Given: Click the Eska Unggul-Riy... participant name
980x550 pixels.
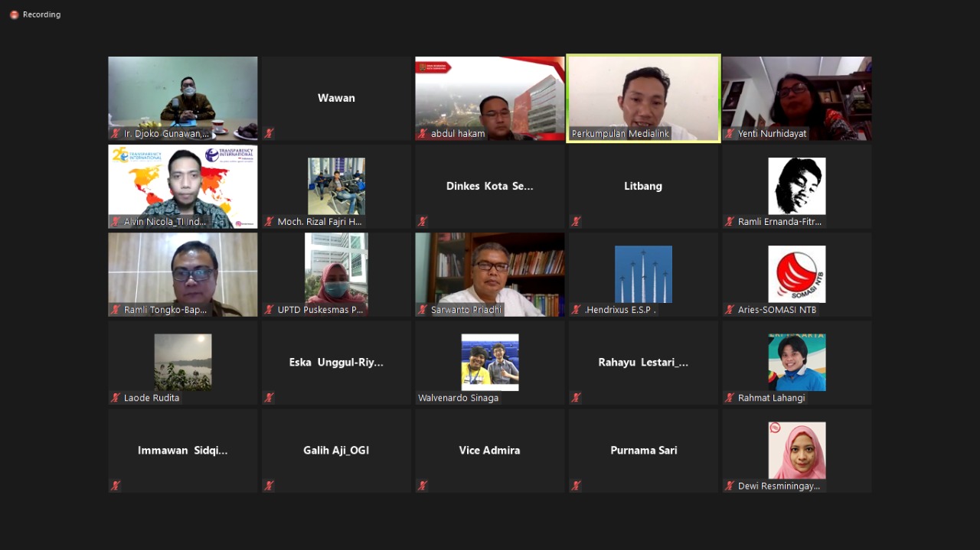Looking at the screenshot, I should pyautogui.click(x=336, y=363).
